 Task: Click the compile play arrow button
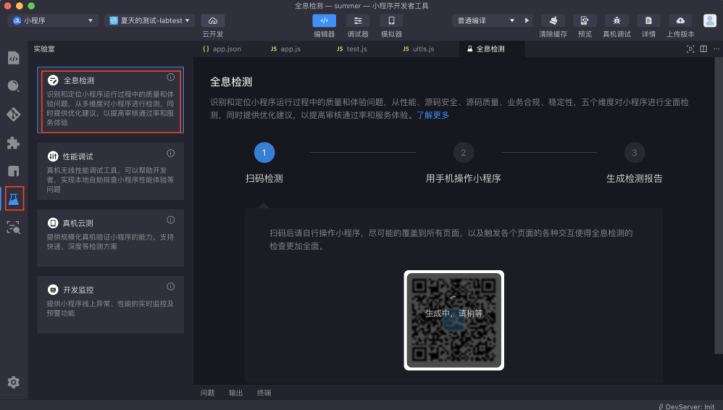[527, 20]
